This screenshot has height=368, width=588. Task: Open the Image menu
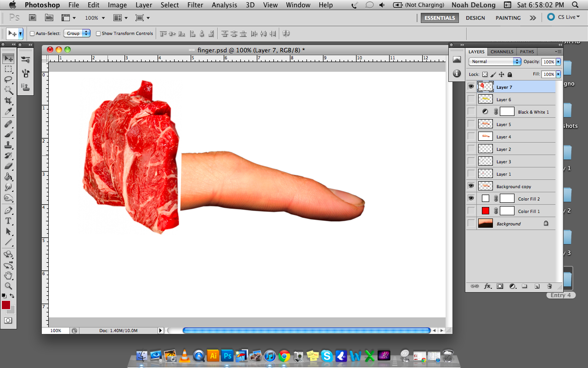pos(117,5)
